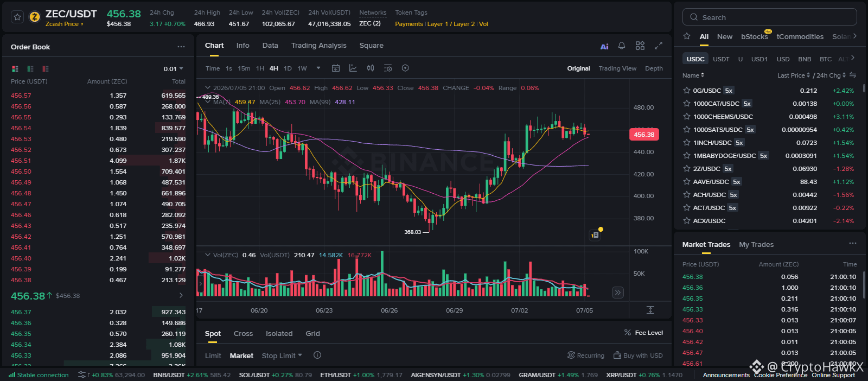
Task: Open the 0.01 price grouping dropdown
Action: tap(173, 69)
